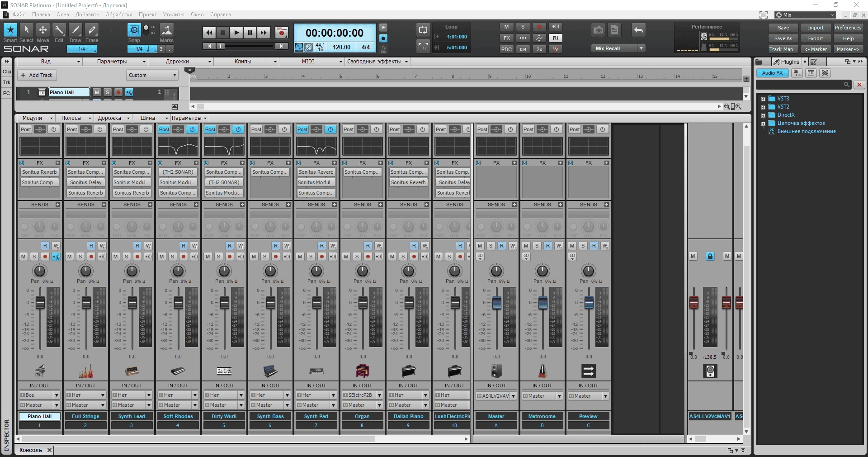This screenshot has width=868, height=457.
Task: Start playback with Play button
Action: pos(236,33)
